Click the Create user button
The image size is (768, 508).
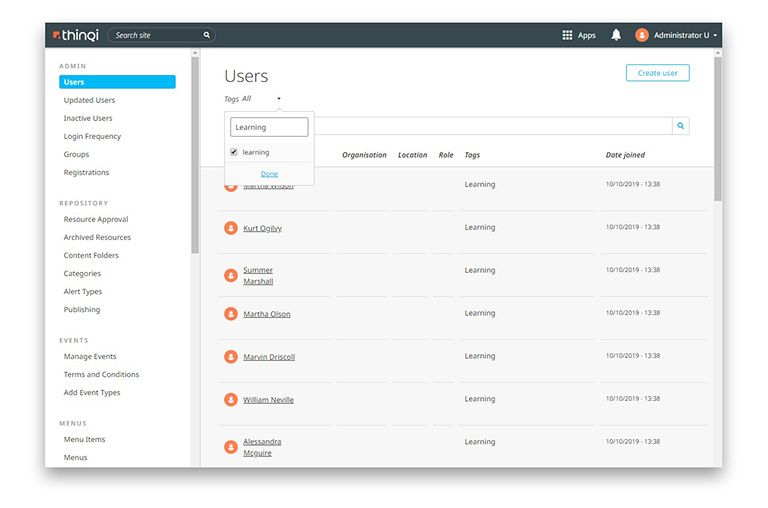pos(657,73)
